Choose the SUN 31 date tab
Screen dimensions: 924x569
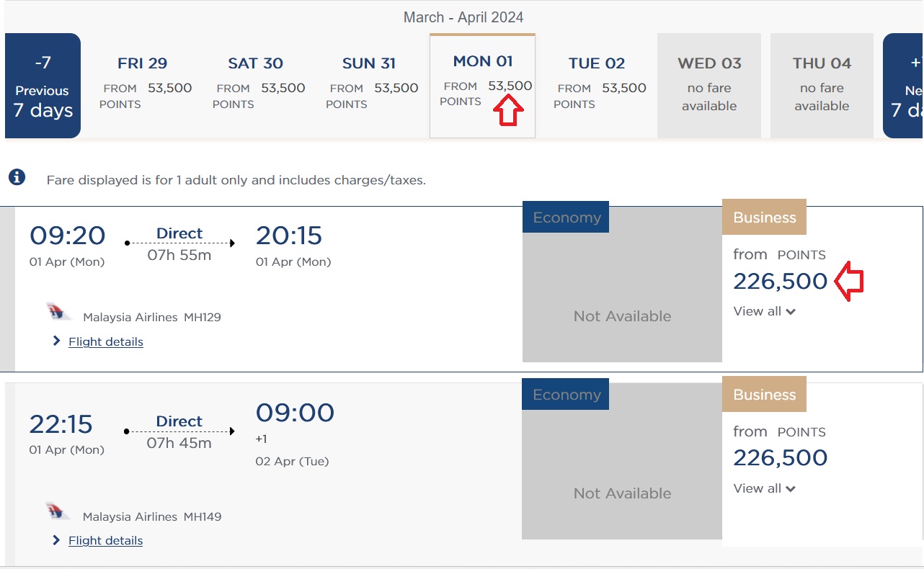(x=369, y=85)
